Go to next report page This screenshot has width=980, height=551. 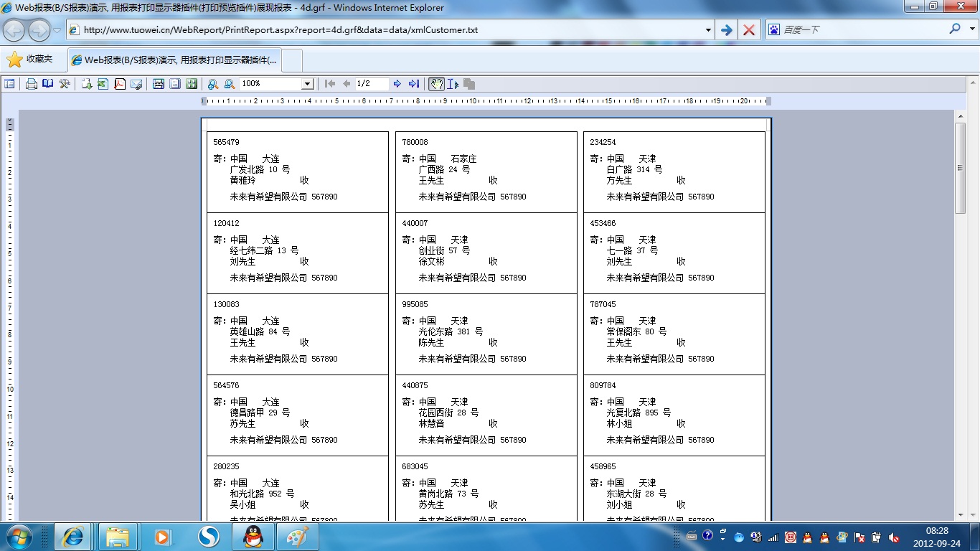(397, 84)
